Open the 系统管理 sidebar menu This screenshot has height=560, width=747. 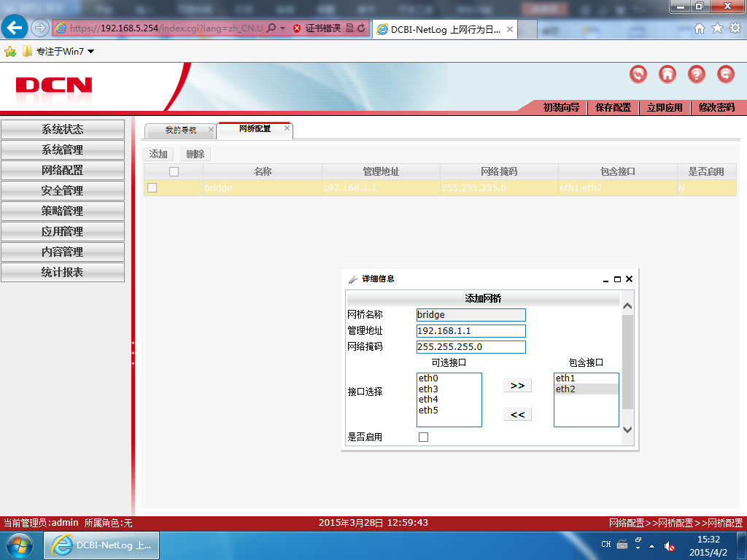(63, 149)
